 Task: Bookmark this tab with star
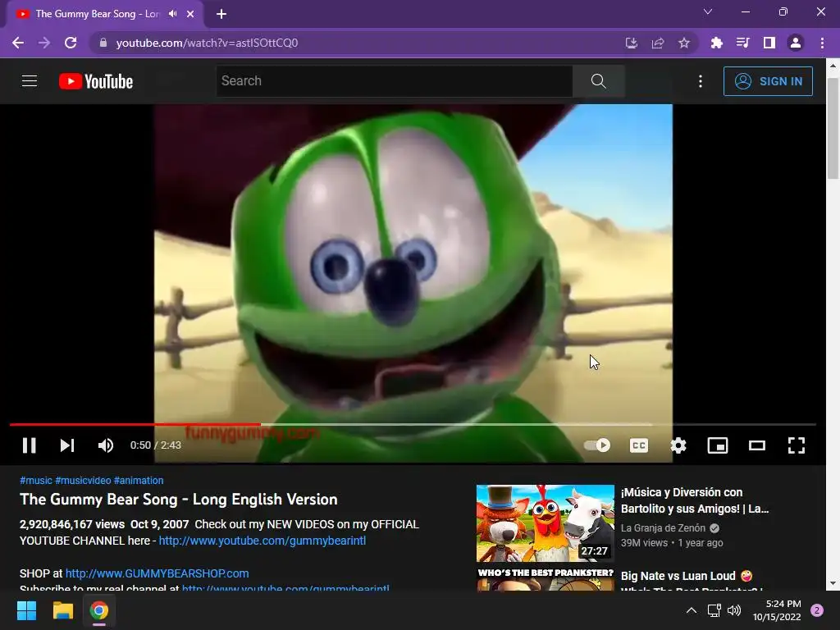tap(684, 43)
